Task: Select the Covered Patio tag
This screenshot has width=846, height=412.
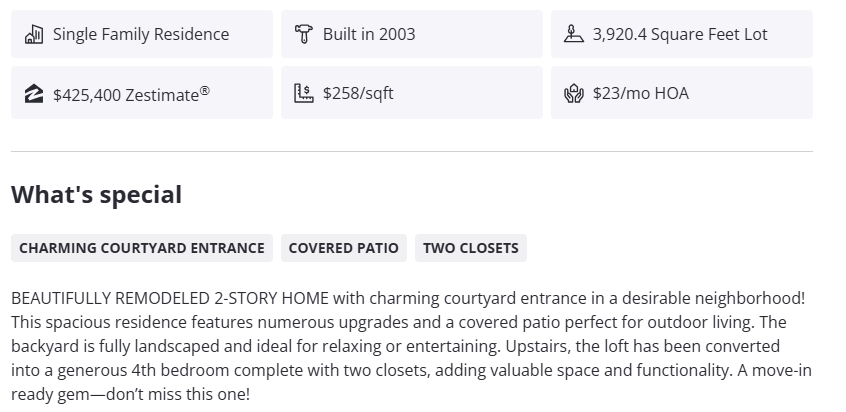Action: 343,248
